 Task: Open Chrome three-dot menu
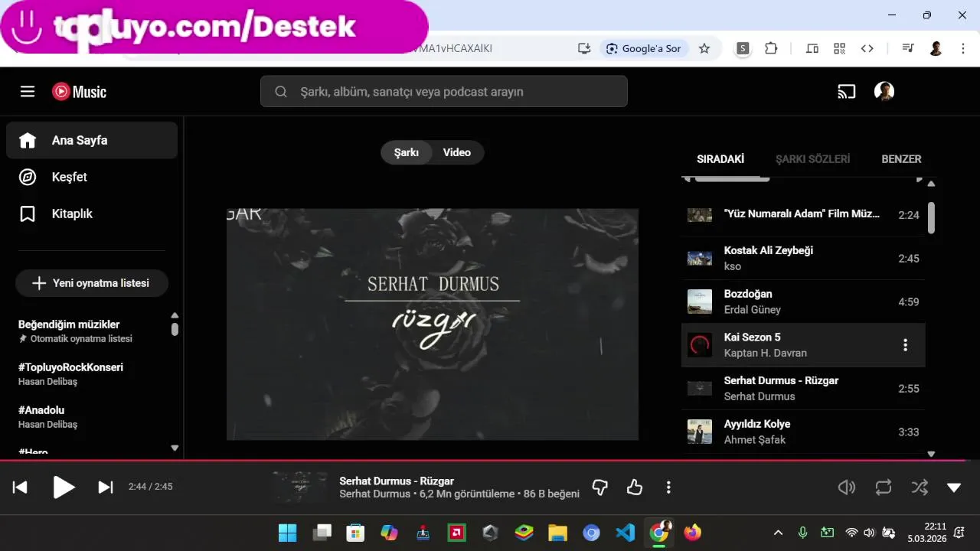click(963, 48)
